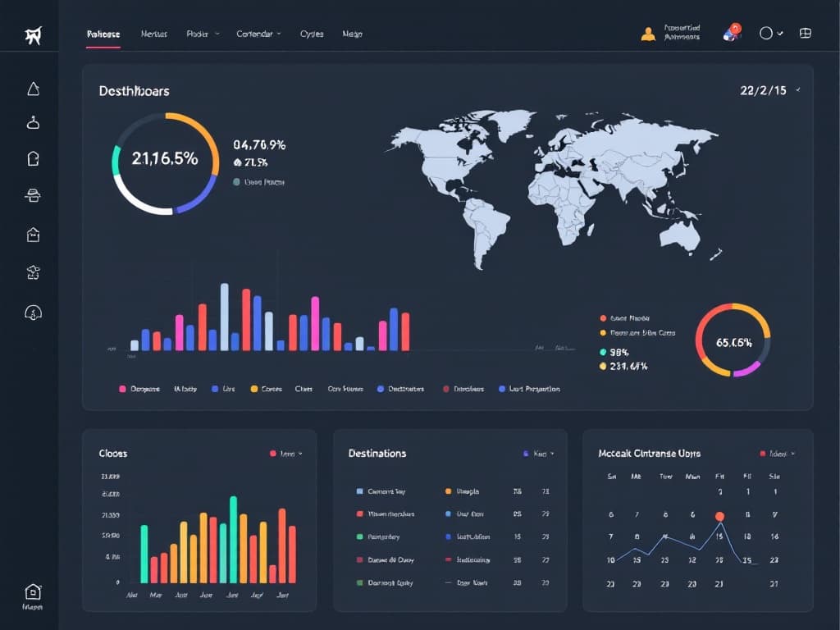Click South America on the world map
Viewport: 840px width, 630px height.
point(485,231)
